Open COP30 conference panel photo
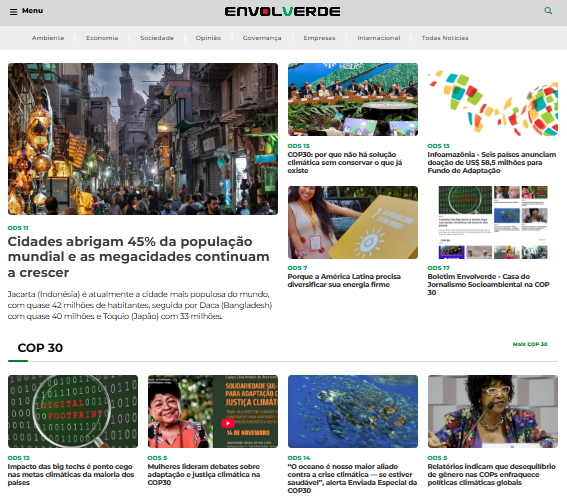Screen dimensions: 567x501 coord(353,99)
